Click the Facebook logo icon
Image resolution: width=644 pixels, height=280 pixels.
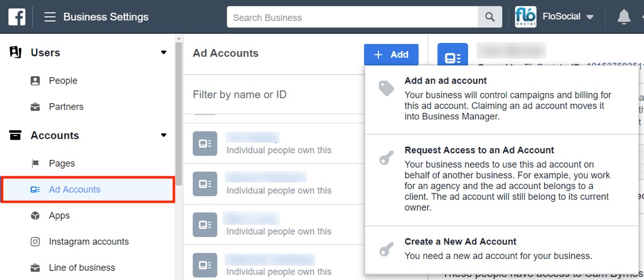tap(17, 17)
